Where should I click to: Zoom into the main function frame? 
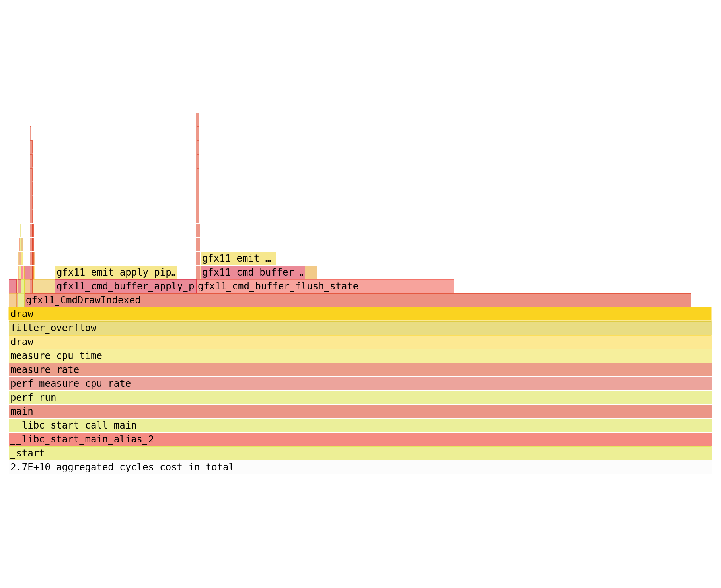pyautogui.click(x=360, y=411)
